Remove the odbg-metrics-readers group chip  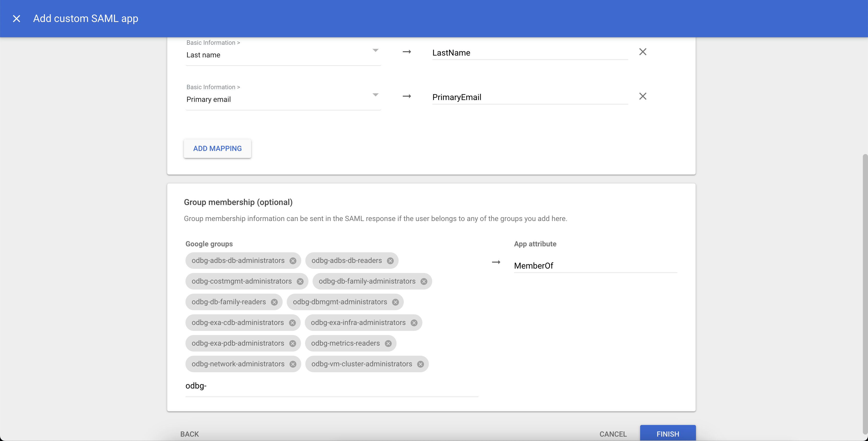[388, 343]
